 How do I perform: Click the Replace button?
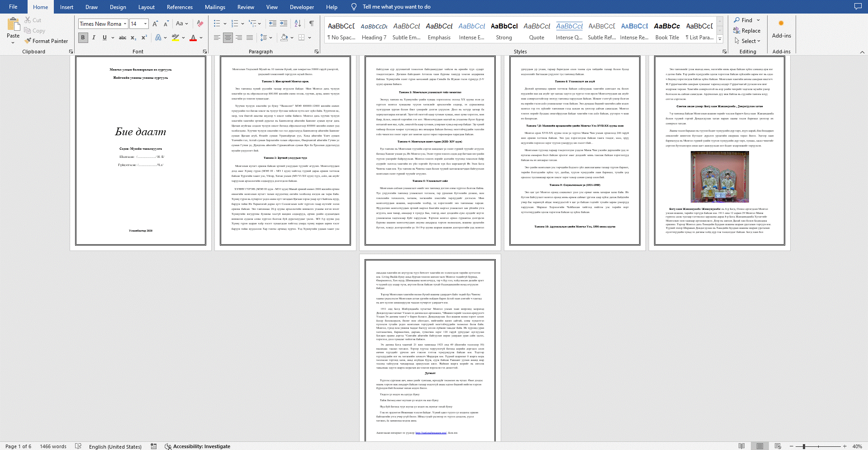pos(747,31)
